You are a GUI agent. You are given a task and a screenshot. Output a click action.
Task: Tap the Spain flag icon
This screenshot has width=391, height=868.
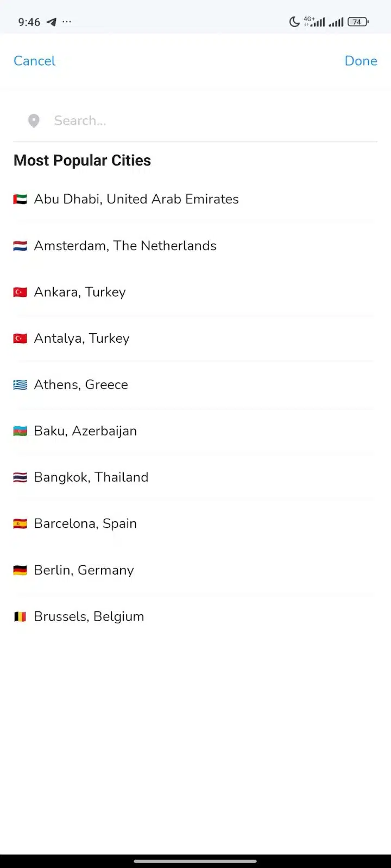coord(20,524)
